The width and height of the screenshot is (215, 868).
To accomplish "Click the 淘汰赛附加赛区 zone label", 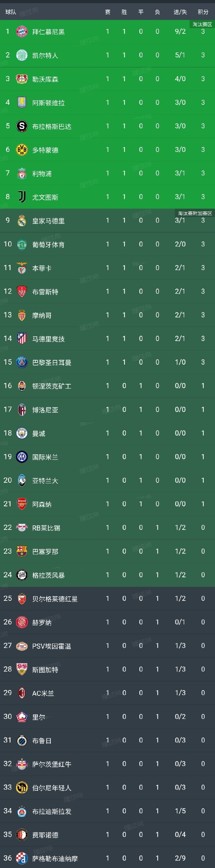I will click(x=195, y=213).
